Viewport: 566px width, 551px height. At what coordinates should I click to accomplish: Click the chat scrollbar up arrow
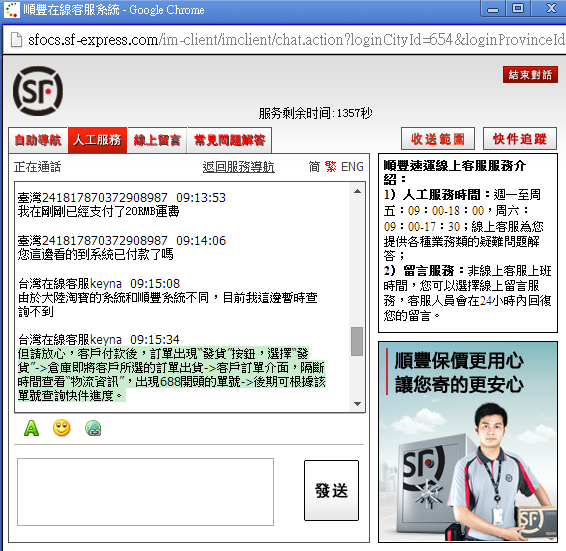click(357, 191)
